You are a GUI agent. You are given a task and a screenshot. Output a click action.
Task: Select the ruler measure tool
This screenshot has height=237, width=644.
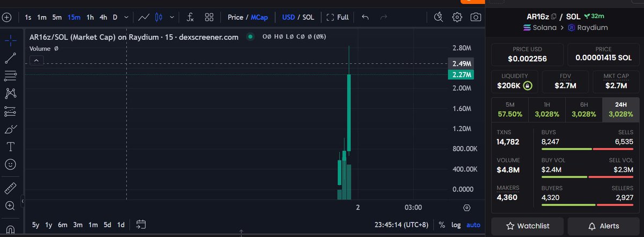click(x=10, y=188)
